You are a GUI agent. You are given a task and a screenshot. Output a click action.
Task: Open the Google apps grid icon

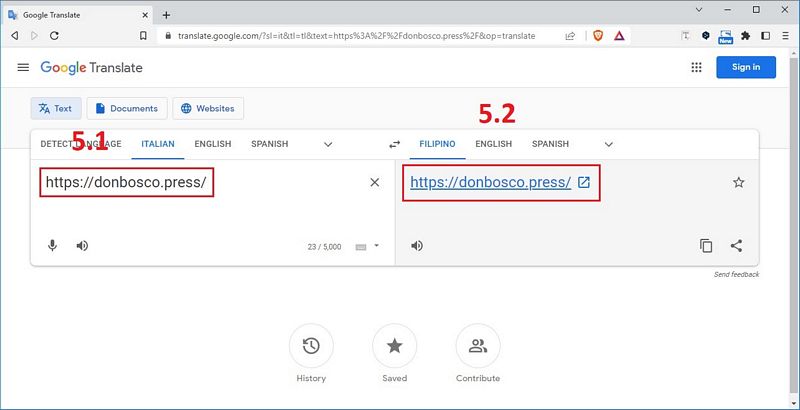click(x=697, y=67)
